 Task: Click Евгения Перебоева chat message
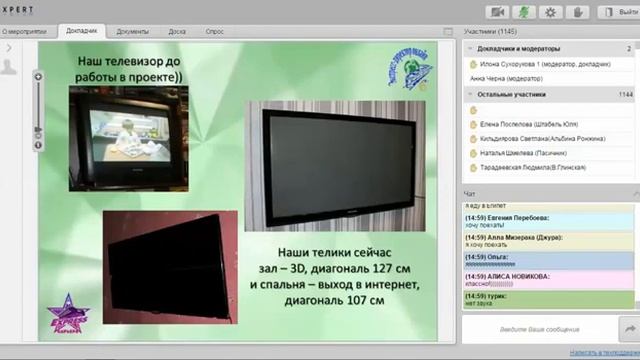click(x=549, y=222)
